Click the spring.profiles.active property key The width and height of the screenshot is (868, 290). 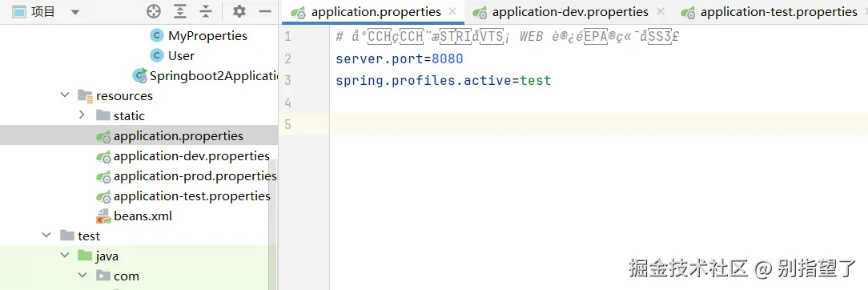pyautogui.click(x=424, y=81)
